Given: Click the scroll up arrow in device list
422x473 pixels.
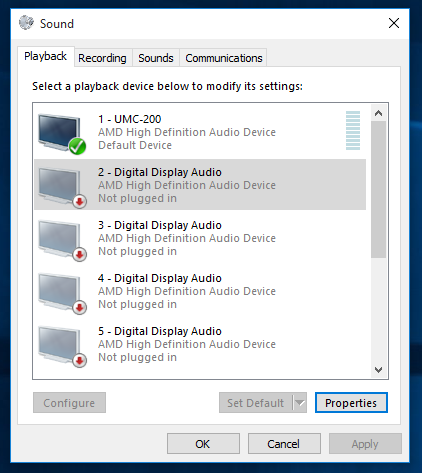Looking at the screenshot, I should coord(378,113).
